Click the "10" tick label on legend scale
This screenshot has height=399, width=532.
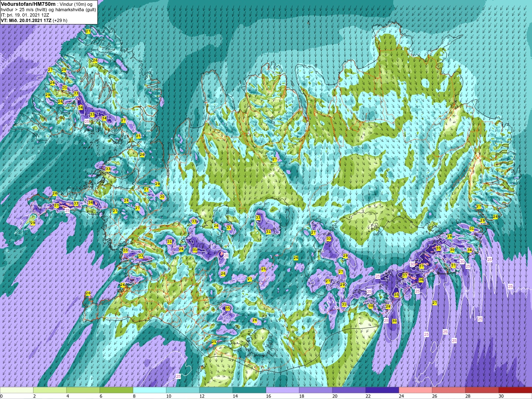pos(169,397)
